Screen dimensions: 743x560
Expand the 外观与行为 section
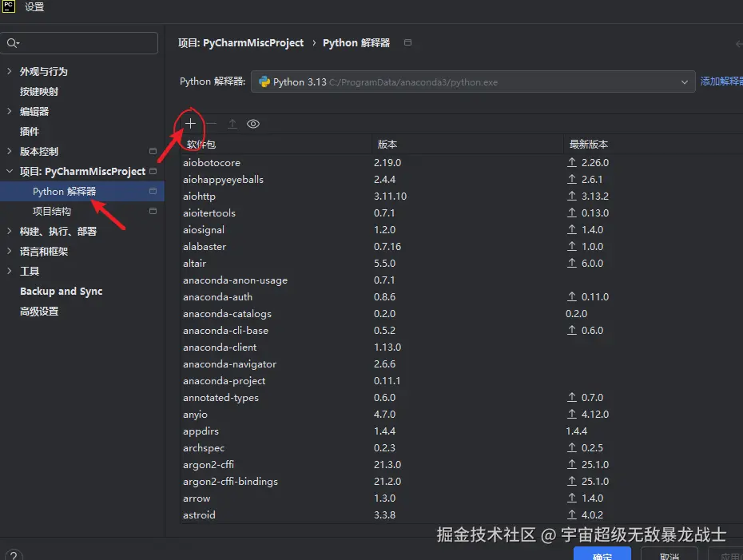[x=9, y=71]
